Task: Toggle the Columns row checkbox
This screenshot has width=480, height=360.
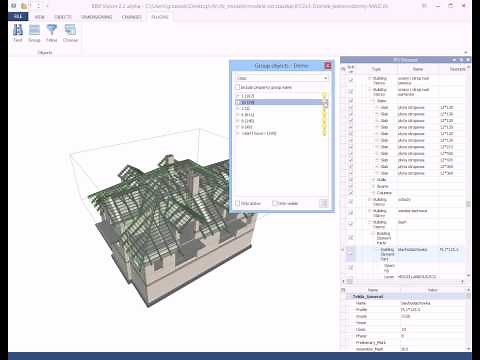Action: point(350,193)
